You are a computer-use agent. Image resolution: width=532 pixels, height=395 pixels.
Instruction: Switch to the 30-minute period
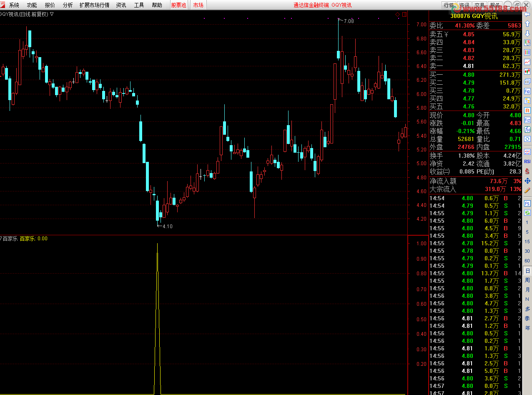(x=527, y=252)
